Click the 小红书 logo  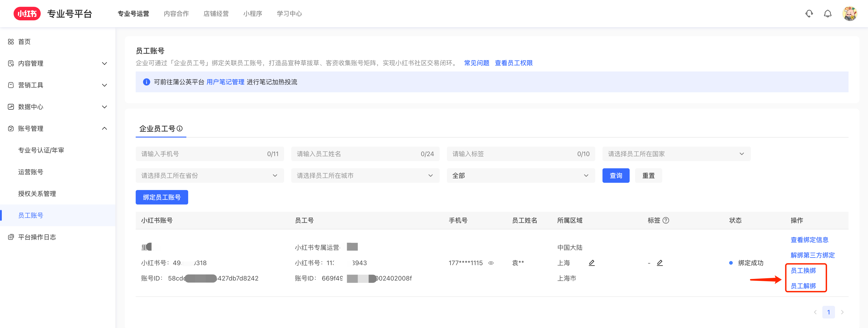click(27, 14)
